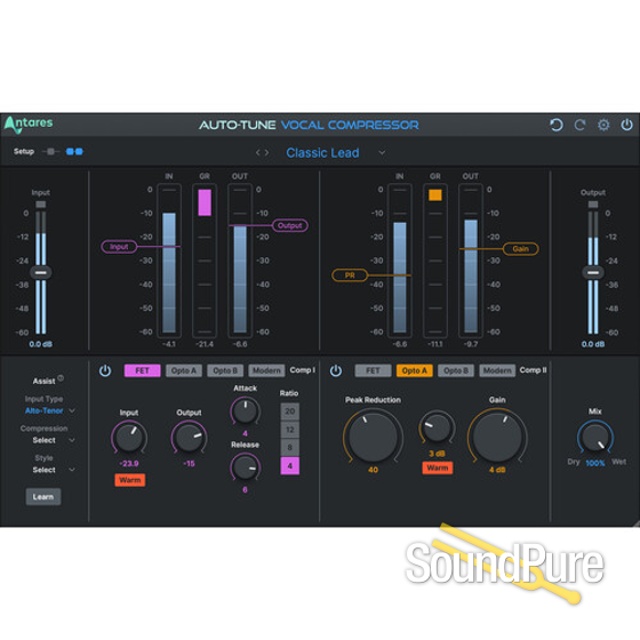This screenshot has width=640, height=640.
Task: Select Opto B mode for Comp II
Action: click(455, 370)
